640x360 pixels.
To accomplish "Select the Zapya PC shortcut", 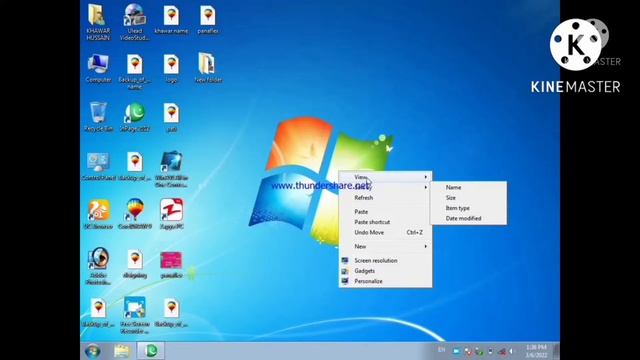I will (171, 211).
